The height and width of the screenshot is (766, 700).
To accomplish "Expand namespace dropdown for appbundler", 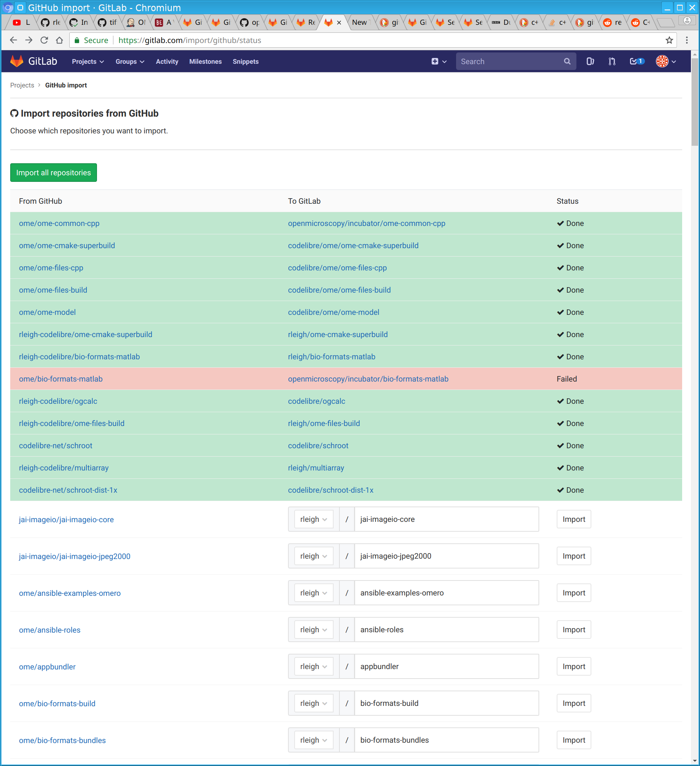I will point(314,667).
